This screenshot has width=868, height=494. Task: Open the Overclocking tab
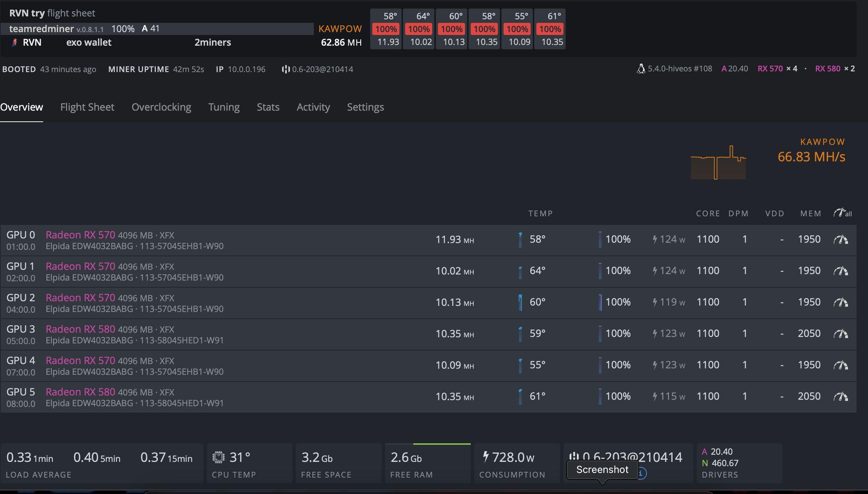[160, 107]
